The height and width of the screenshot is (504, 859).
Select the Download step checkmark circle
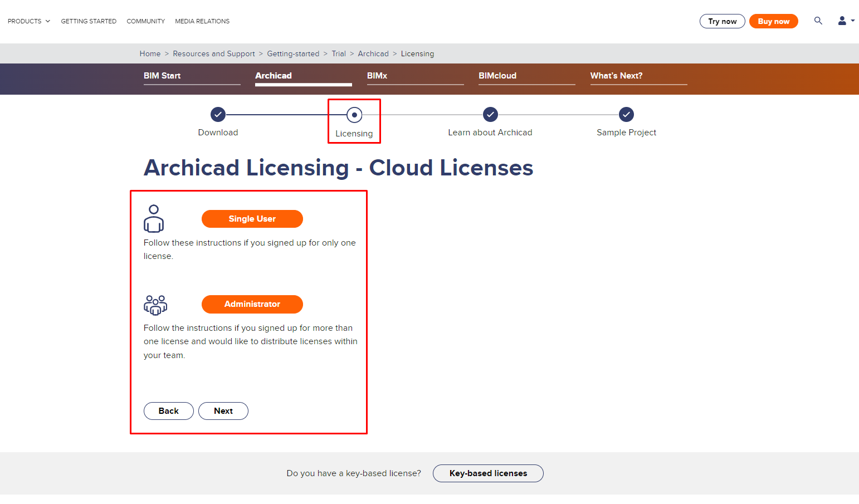218,114
